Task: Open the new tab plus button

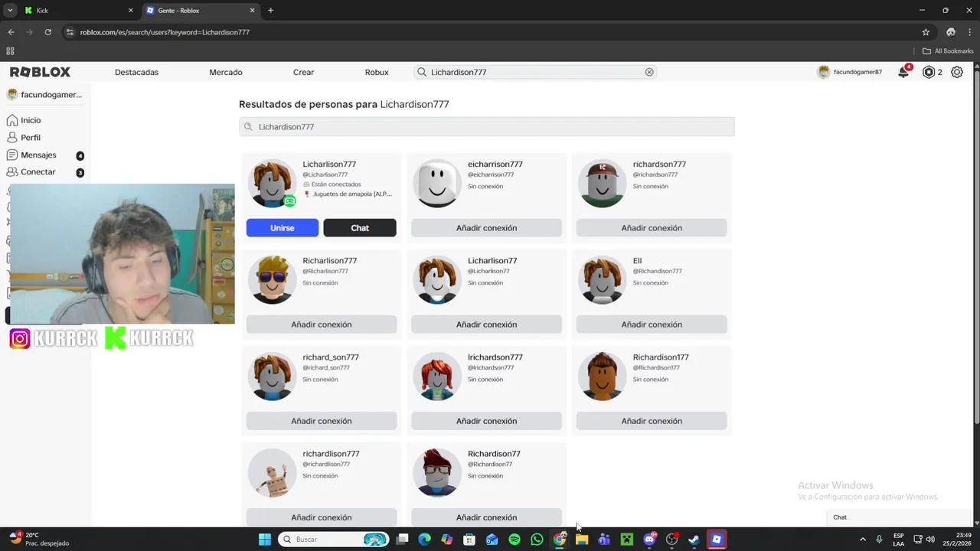Action: point(270,11)
